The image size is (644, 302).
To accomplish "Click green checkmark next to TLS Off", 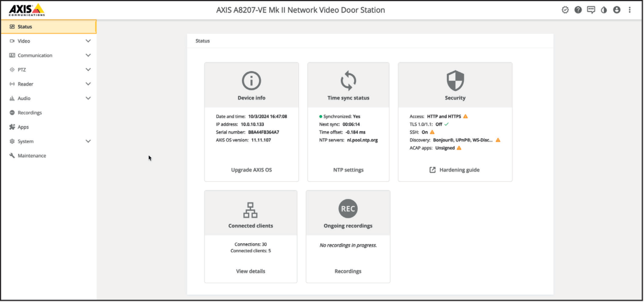I will pyautogui.click(x=446, y=124).
